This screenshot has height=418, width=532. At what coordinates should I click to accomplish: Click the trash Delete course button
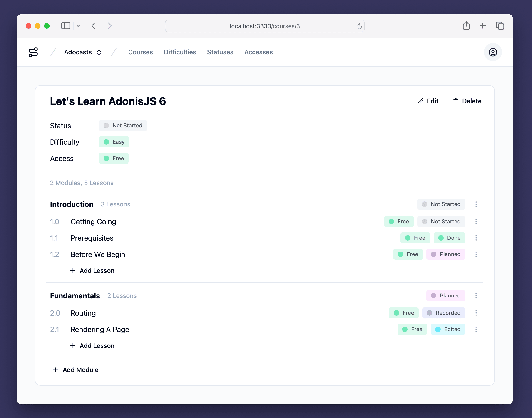[467, 101]
